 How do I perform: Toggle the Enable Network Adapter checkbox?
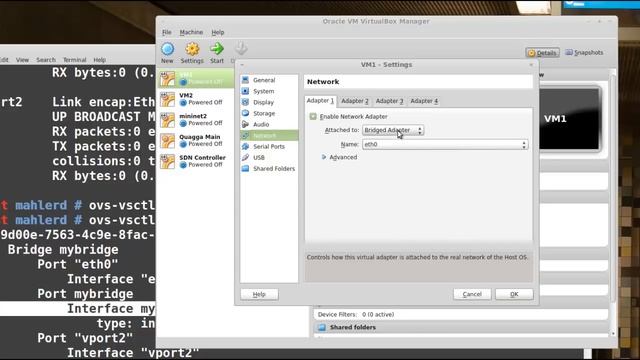click(313, 117)
